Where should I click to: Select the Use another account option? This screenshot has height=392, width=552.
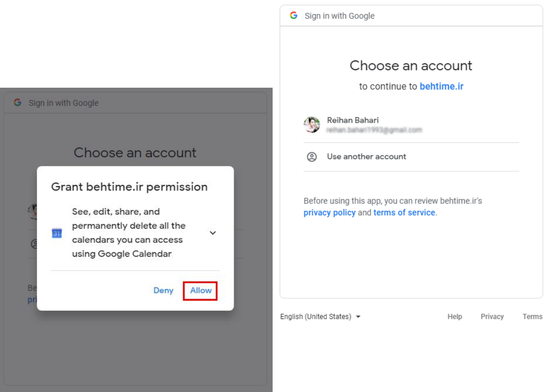coord(366,157)
